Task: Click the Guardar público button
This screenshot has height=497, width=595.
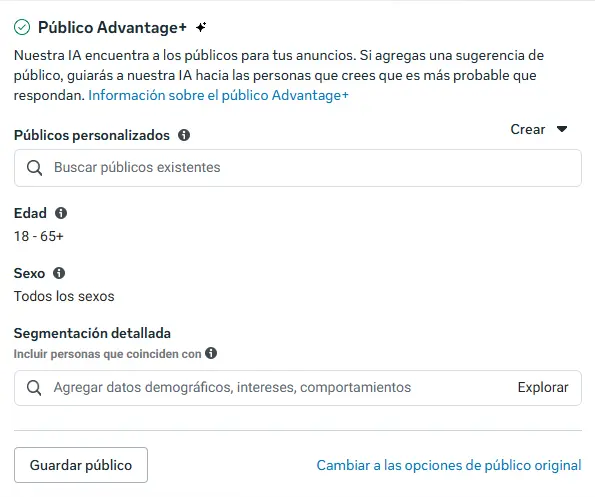Action: (81, 465)
